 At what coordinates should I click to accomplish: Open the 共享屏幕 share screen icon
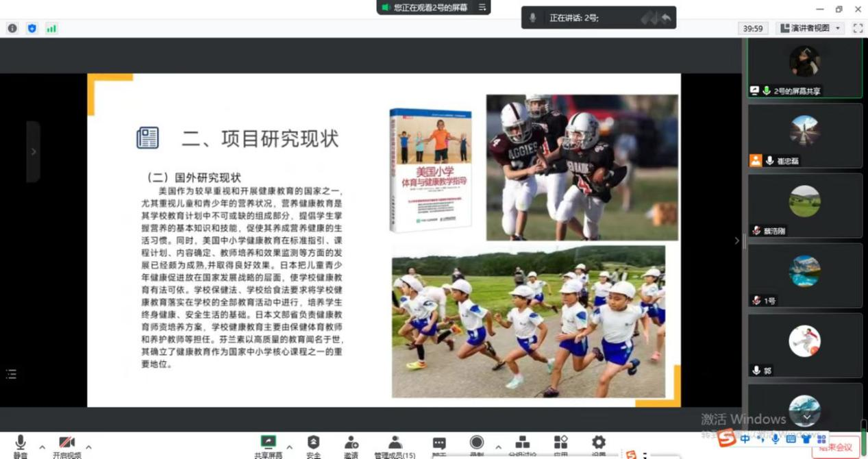268,444
